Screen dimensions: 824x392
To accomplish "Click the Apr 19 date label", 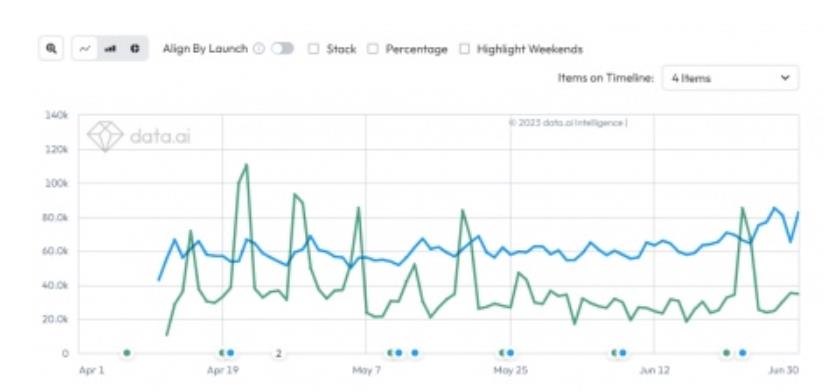I will pyautogui.click(x=223, y=370).
